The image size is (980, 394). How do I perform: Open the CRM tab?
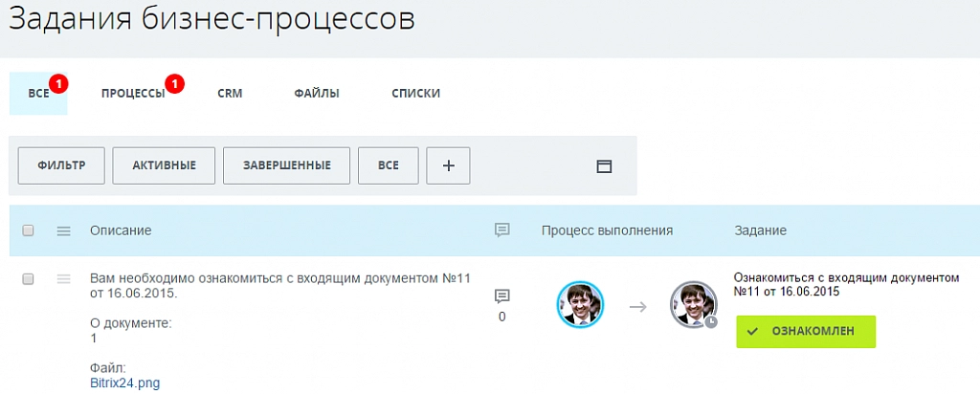(230, 94)
